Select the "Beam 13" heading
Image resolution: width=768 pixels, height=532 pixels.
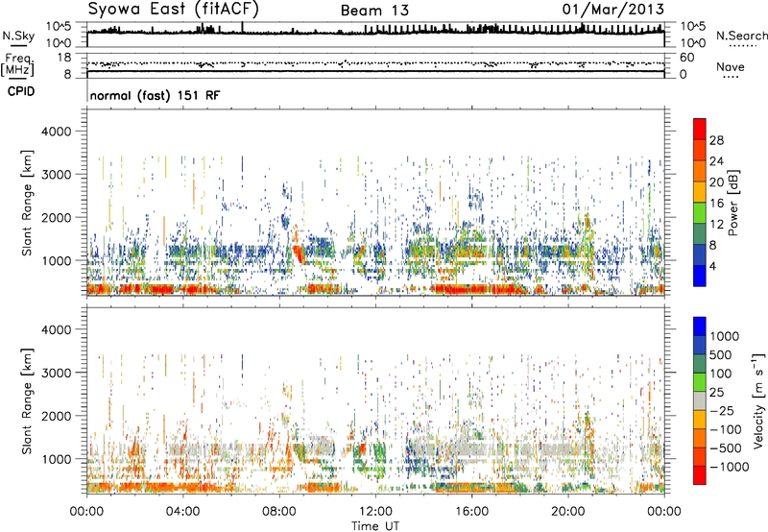374,11
